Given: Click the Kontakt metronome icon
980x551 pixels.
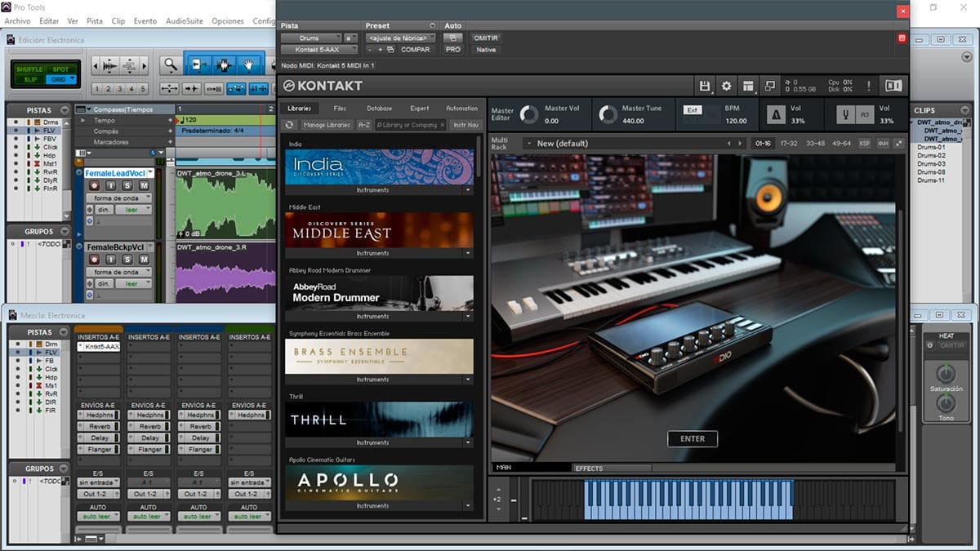Looking at the screenshot, I should click(x=774, y=114).
